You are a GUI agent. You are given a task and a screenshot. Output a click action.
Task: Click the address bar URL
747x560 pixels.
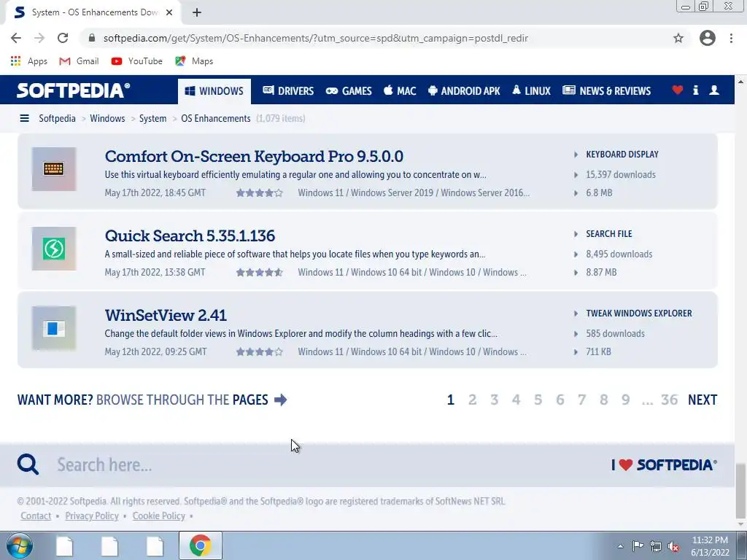[x=315, y=38]
